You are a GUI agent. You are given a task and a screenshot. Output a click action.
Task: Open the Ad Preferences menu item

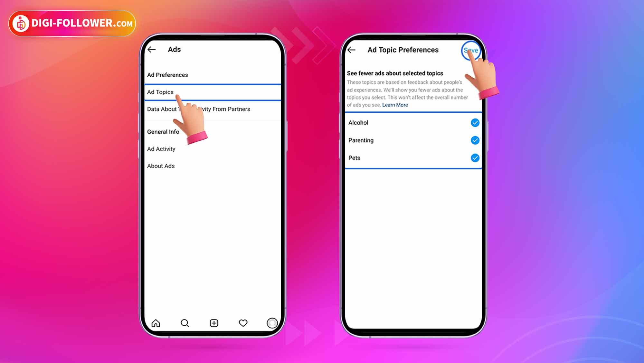coord(168,74)
